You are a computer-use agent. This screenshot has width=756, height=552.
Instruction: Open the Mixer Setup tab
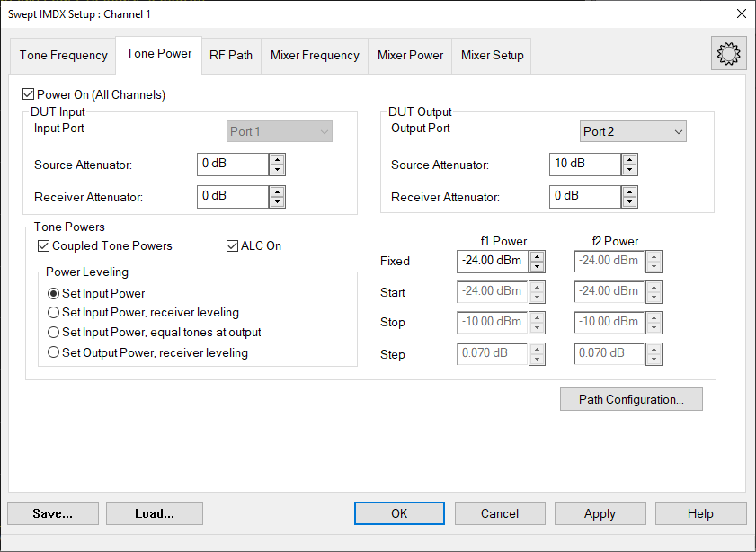[x=492, y=55]
